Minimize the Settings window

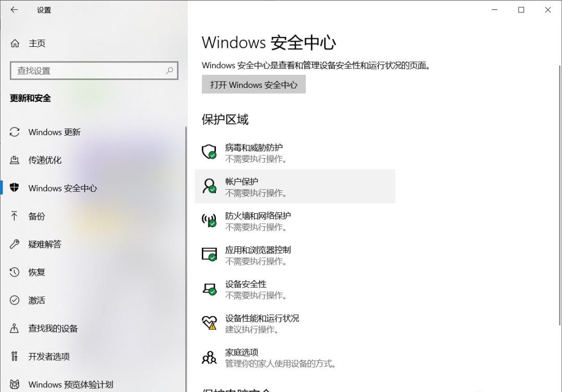click(x=495, y=10)
